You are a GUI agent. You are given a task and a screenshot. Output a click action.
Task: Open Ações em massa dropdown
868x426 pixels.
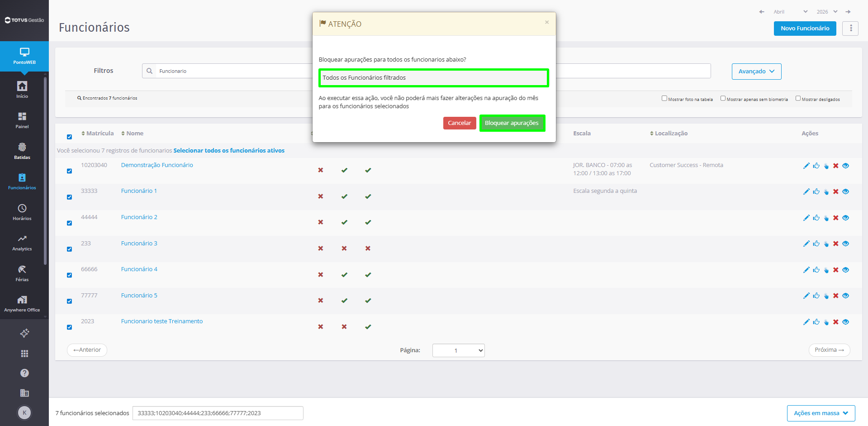(x=821, y=413)
